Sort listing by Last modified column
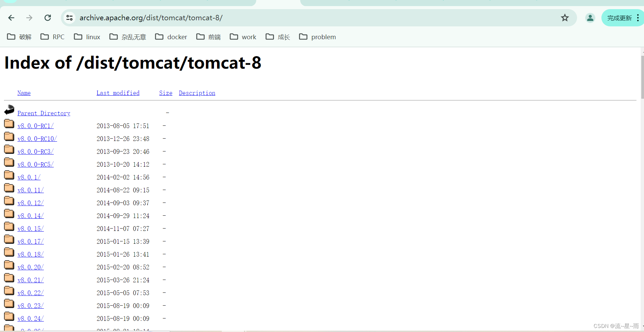The height and width of the screenshot is (332, 644). coord(118,93)
